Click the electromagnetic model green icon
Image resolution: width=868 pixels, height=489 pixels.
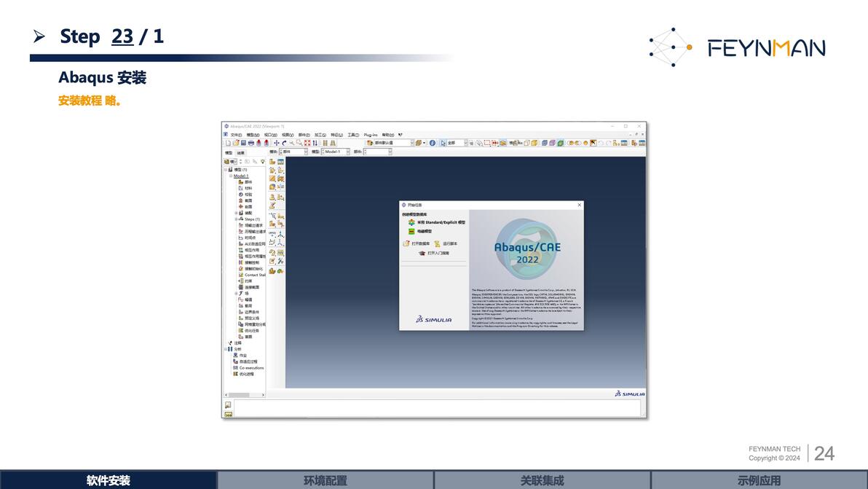(x=411, y=232)
